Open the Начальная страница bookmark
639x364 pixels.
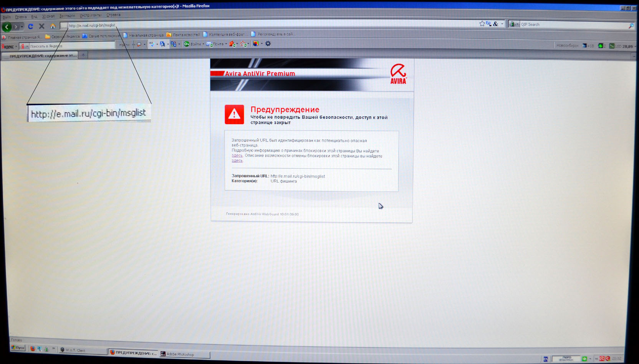click(143, 35)
